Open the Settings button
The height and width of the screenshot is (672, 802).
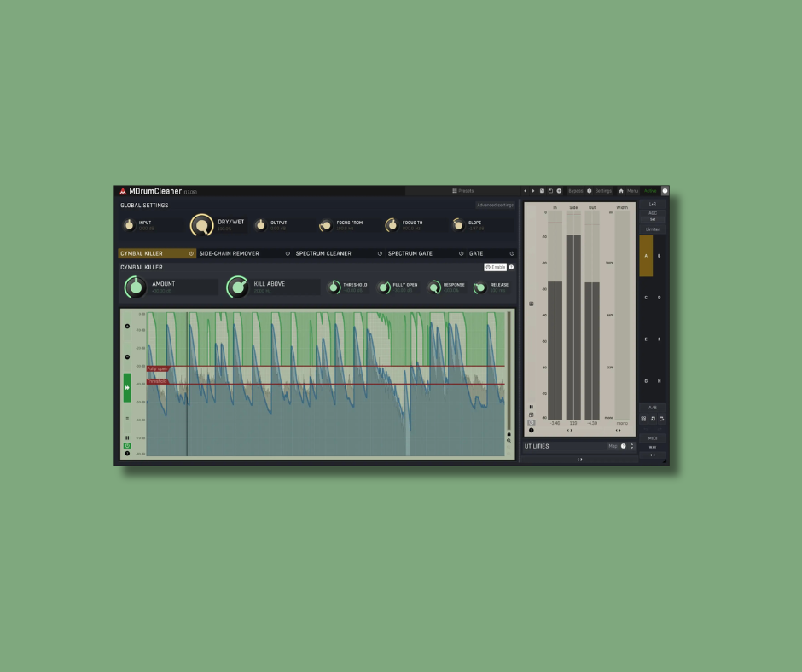tap(603, 191)
